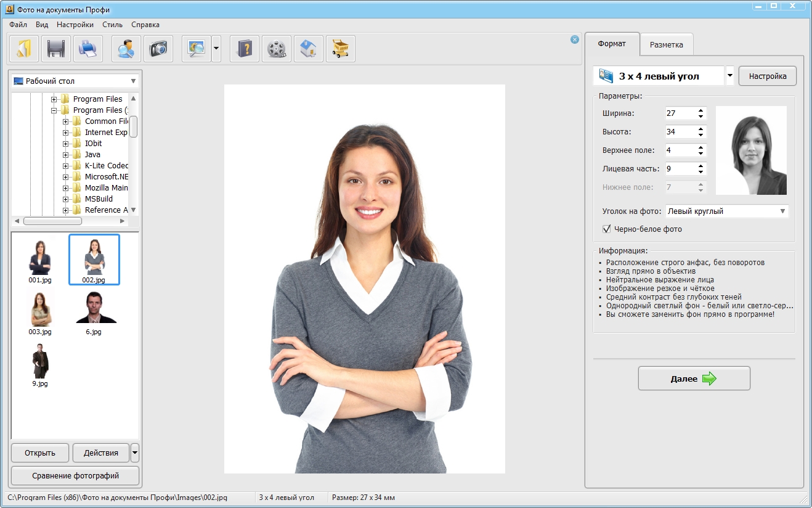The width and height of the screenshot is (812, 508).
Task: Click the film reel video icon
Action: point(277,49)
